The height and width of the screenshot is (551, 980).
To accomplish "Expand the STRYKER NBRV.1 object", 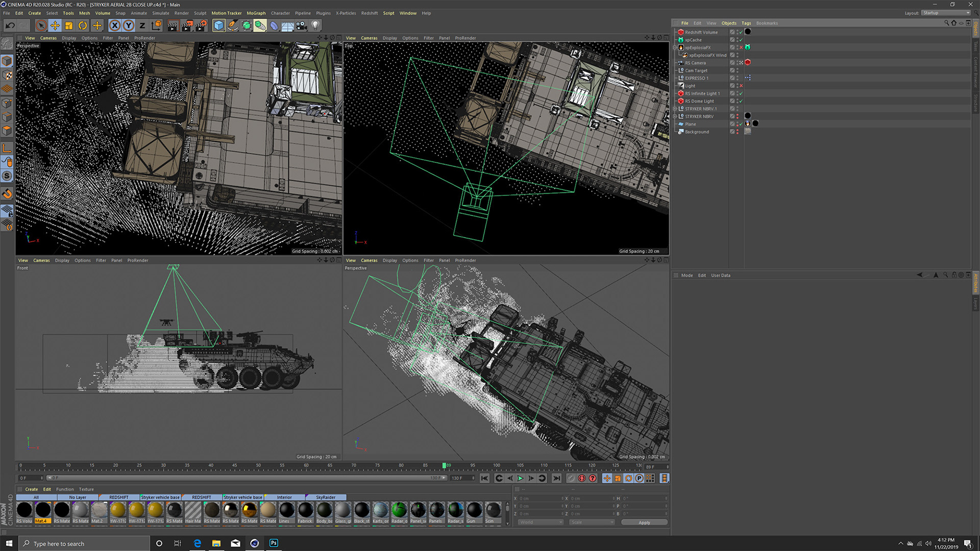I will [x=675, y=109].
